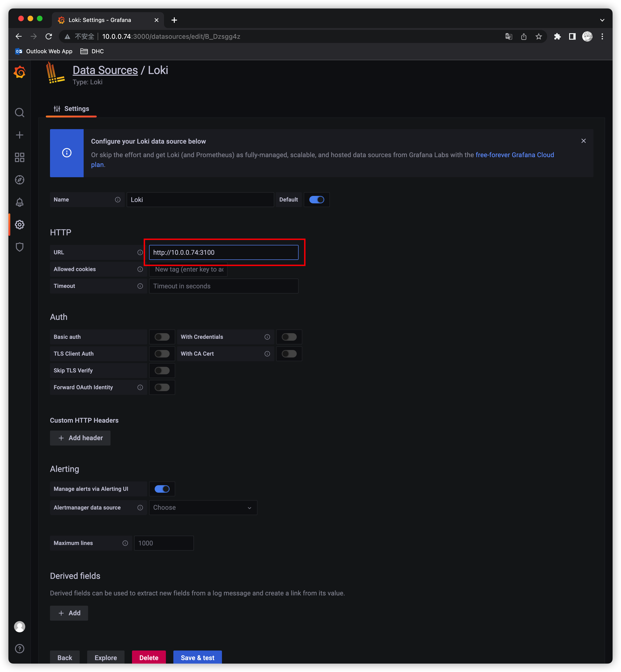This screenshot has width=621, height=672.
Task: Open the free-forever Grafana Cloud link
Action: [514, 155]
